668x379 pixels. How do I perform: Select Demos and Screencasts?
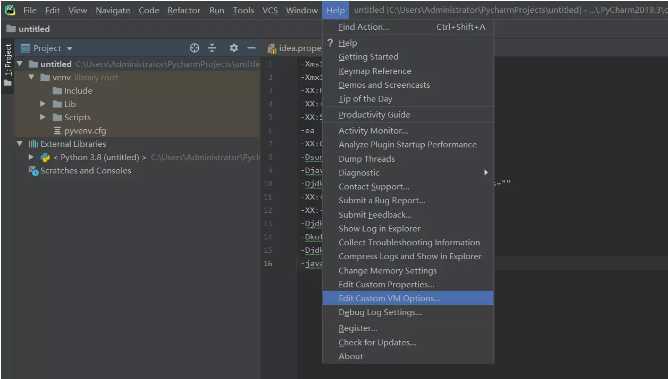(x=408, y=85)
